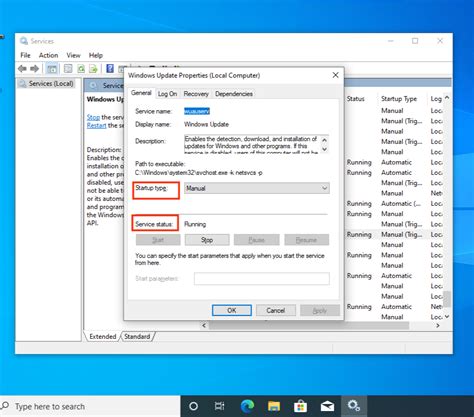Click the 'Running' service status text in dialog
Screen dimensions: 474x417
coord(195,224)
